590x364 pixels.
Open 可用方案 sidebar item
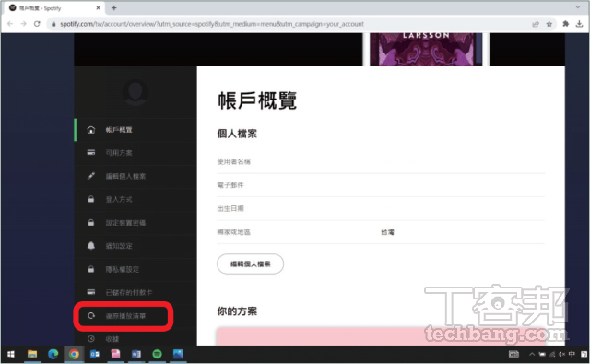tap(136, 153)
